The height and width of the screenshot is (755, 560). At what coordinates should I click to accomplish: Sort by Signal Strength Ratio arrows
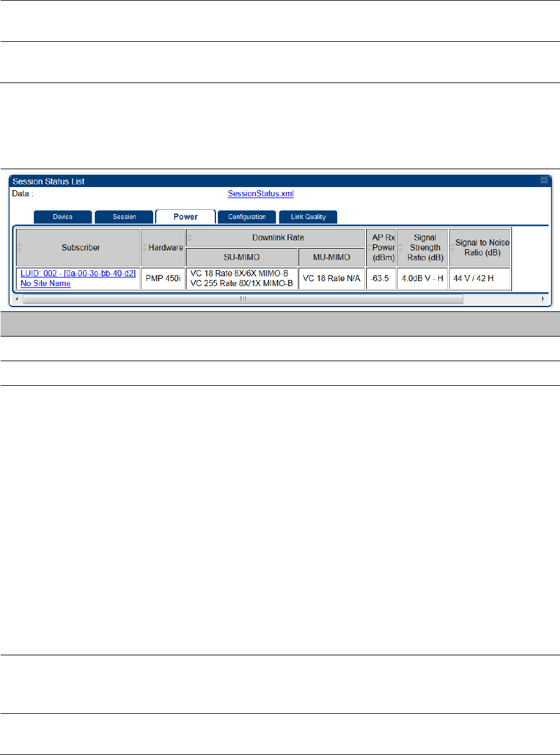point(401,247)
